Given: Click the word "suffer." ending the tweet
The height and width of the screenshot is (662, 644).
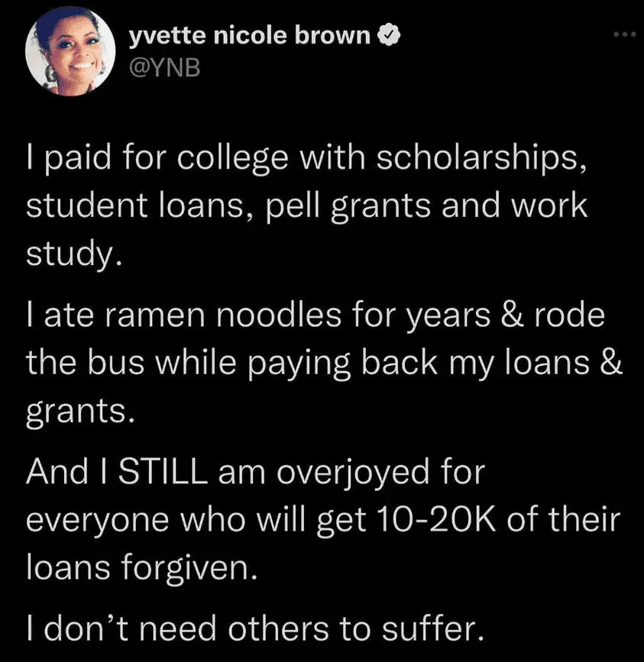Looking at the screenshot, I should coord(442,628).
